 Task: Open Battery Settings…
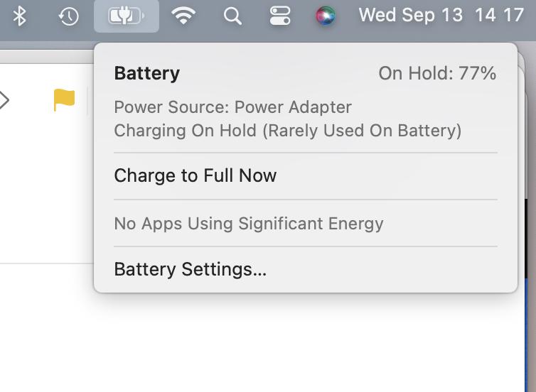191,269
